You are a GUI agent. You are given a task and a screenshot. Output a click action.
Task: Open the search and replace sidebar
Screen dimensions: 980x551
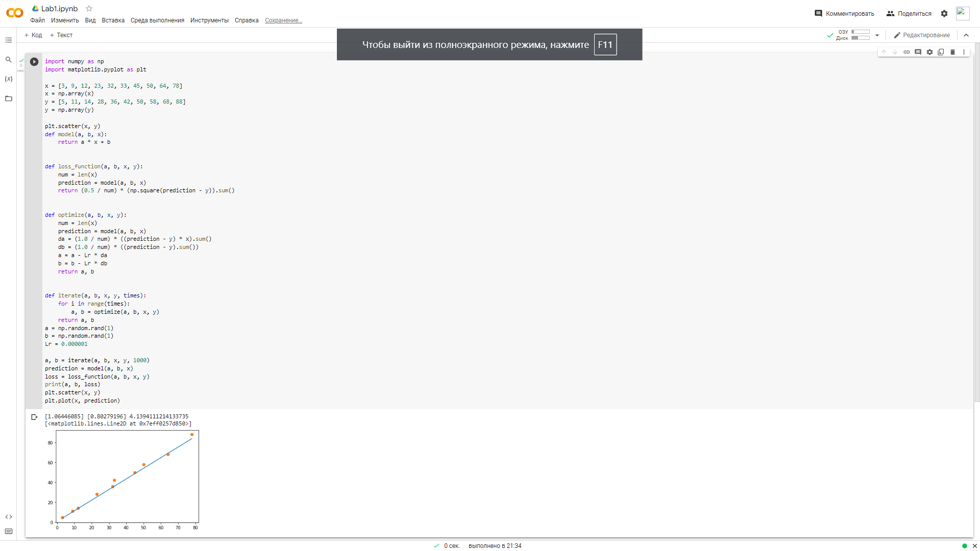9,60
